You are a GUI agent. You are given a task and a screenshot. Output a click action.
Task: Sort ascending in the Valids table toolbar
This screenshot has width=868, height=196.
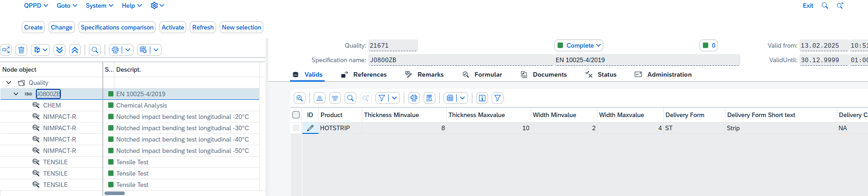(x=320, y=98)
